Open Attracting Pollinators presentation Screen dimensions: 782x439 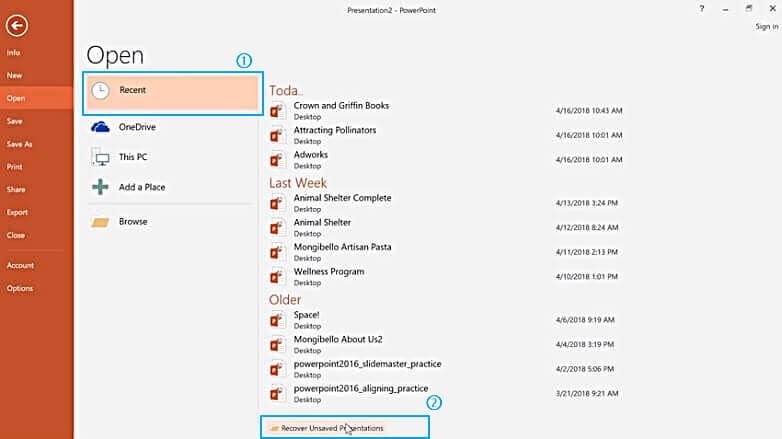[x=335, y=130]
